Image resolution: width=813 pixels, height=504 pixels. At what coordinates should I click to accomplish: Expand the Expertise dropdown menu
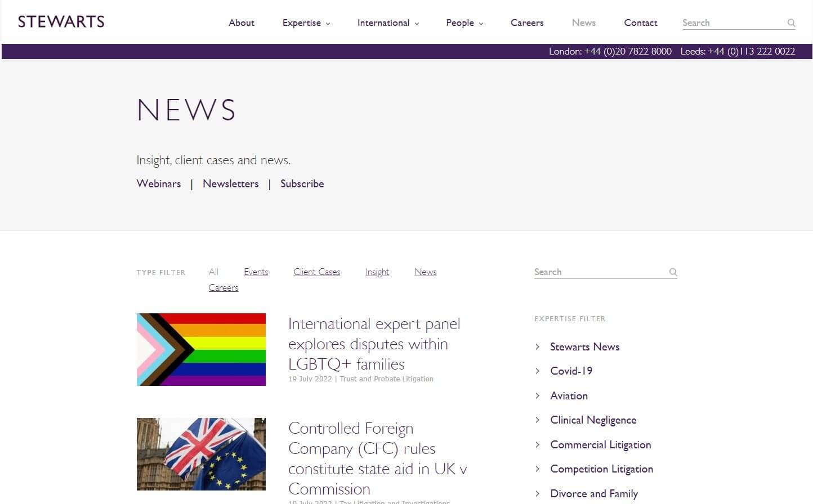pos(306,22)
